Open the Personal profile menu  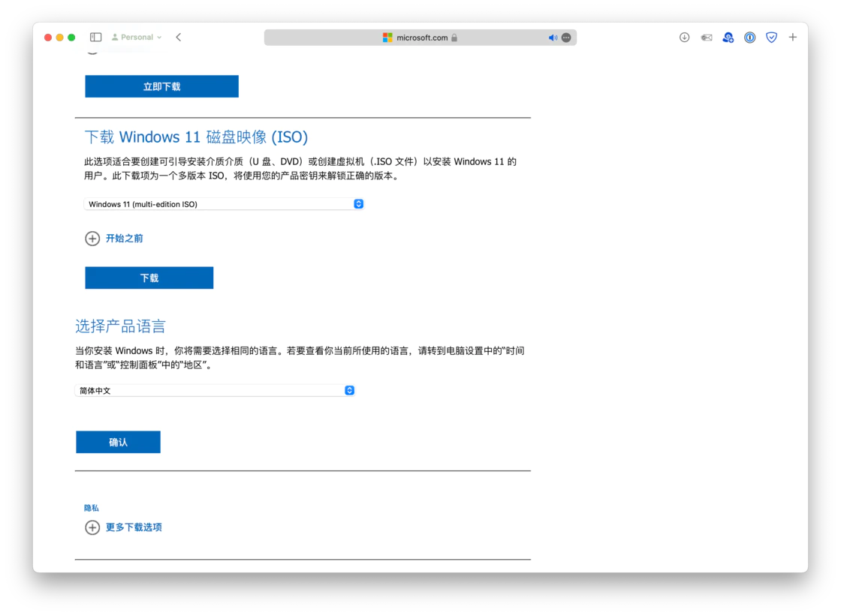[136, 37]
